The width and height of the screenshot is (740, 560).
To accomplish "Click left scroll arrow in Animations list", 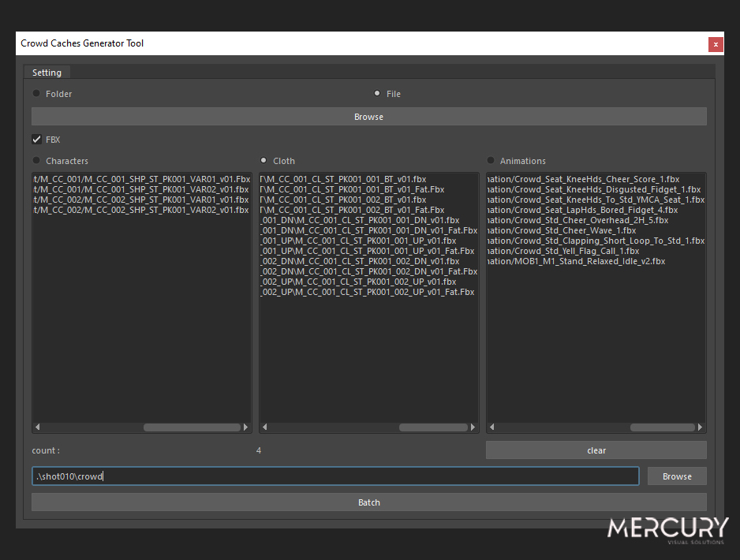I will (x=491, y=427).
